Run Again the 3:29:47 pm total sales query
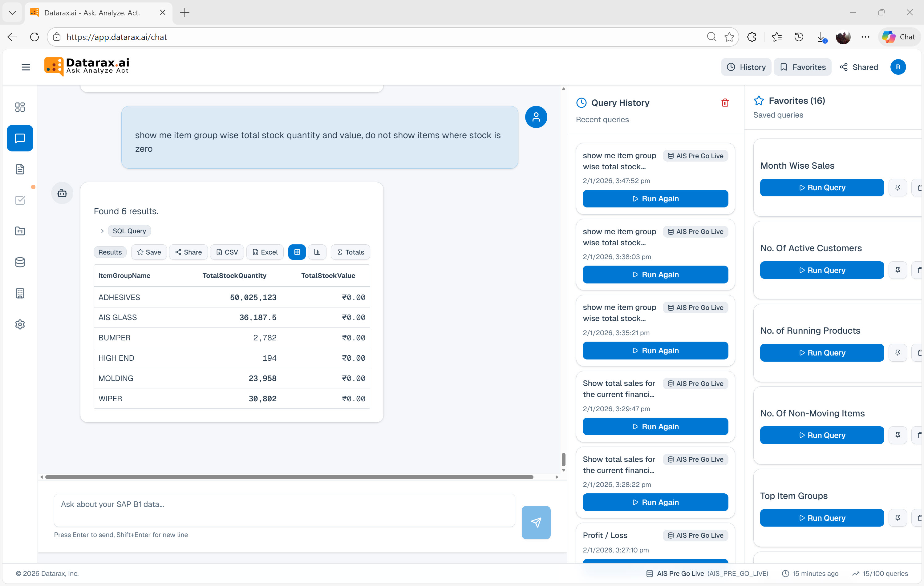The image size is (924, 586). (655, 427)
